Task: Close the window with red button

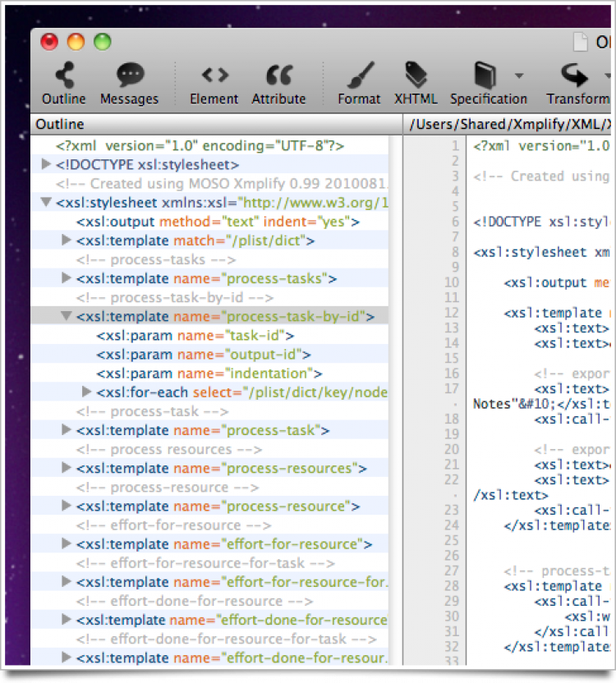Action: click(49, 42)
